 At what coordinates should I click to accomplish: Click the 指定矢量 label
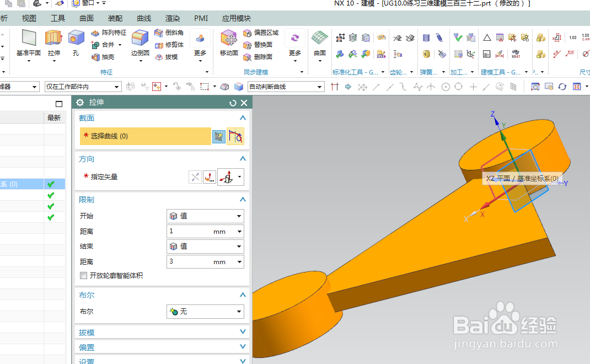tap(104, 177)
